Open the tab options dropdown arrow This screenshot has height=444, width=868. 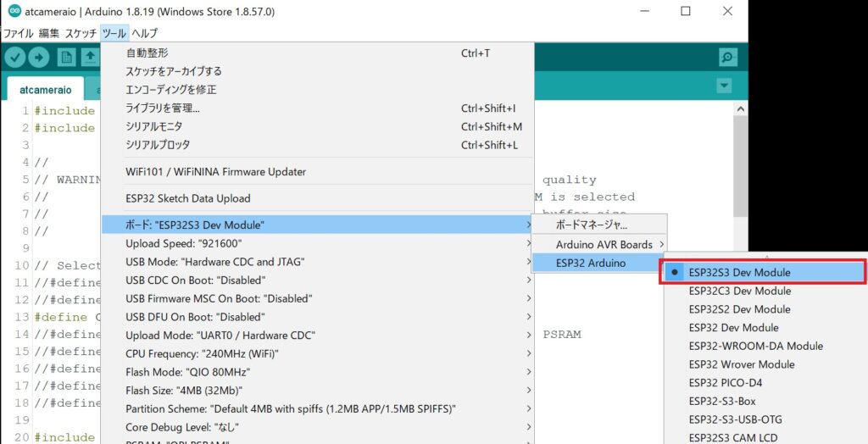pyautogui.click(x=724, y=86)
